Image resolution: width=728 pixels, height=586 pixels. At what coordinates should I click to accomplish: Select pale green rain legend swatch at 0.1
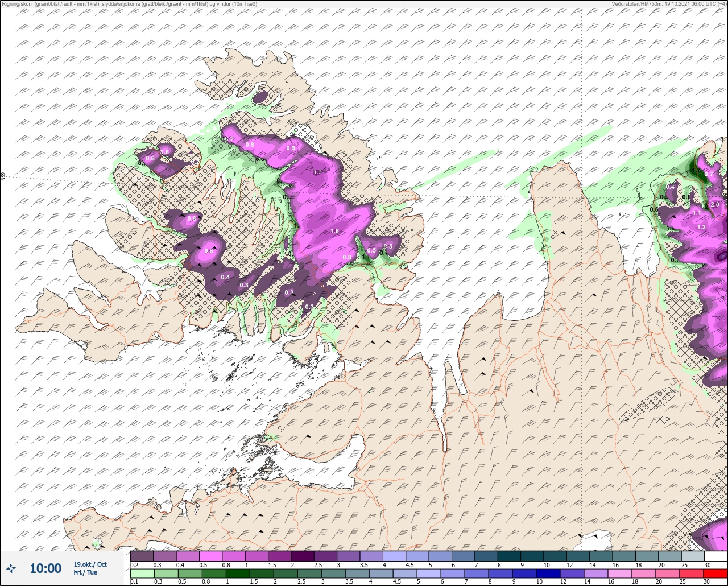click(142, 573)
